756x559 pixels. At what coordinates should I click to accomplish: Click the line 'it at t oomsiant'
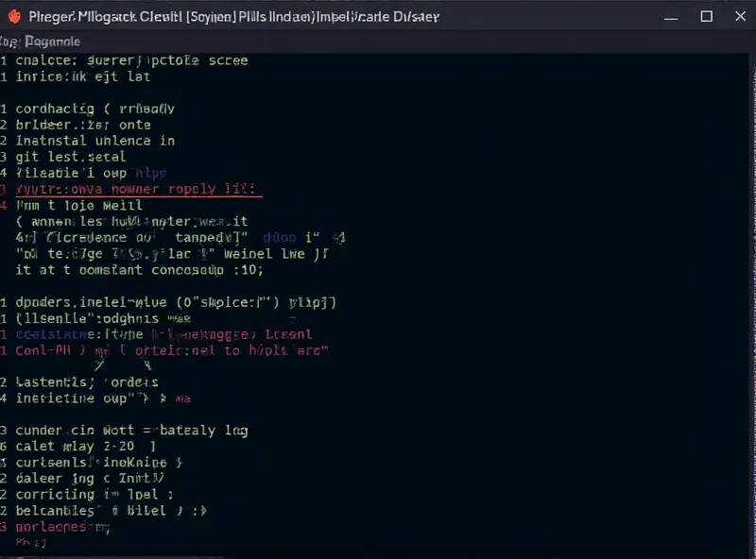click(139, 270)
